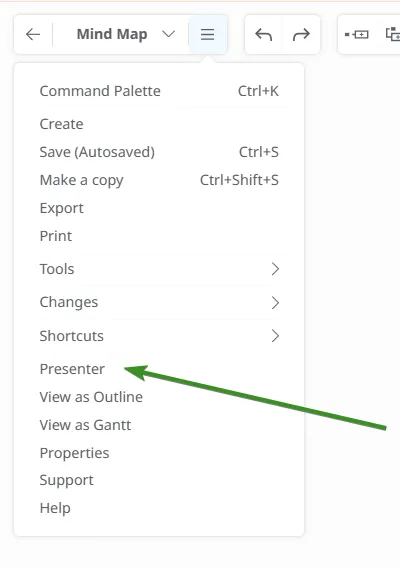Click the redo arrow icon

(301, 35)
